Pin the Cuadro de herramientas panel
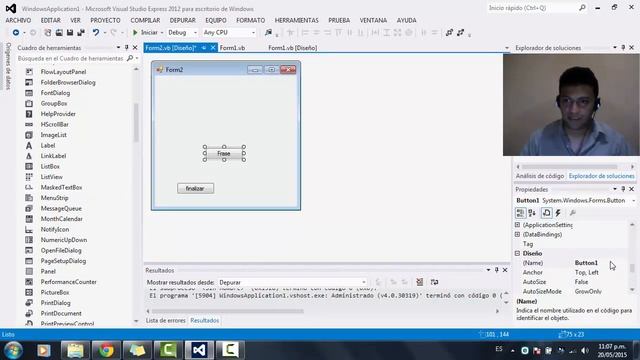 [127, 48]
